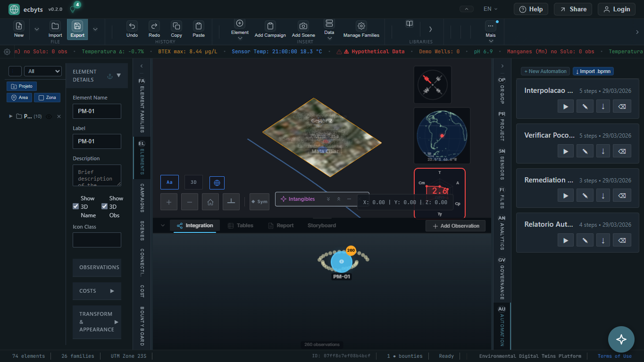Expand the P... folder tree arrow
Viewport: 644px width, 362px height.
pos(11,116)
